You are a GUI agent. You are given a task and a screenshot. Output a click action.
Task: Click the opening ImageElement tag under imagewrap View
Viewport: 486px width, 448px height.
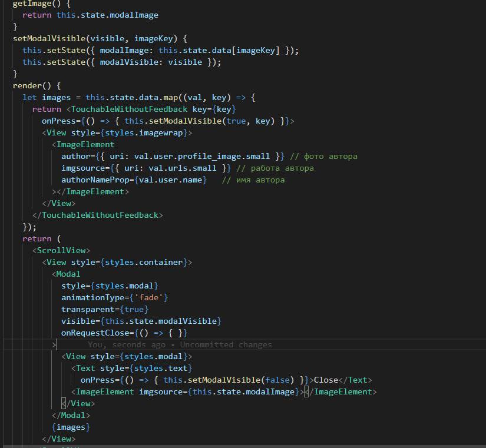(x=83, y=145)
